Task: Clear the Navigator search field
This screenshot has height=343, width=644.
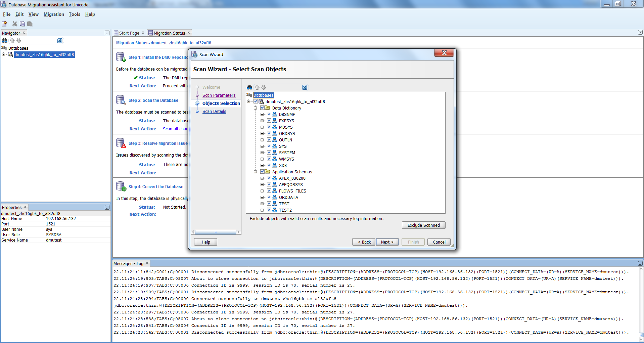Action: click(60, 41)
